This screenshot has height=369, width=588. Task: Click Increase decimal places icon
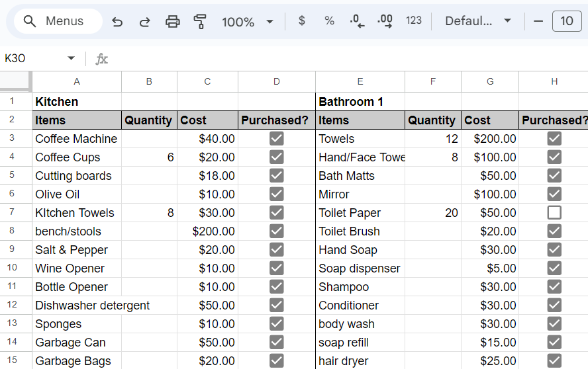pos(385,21)
